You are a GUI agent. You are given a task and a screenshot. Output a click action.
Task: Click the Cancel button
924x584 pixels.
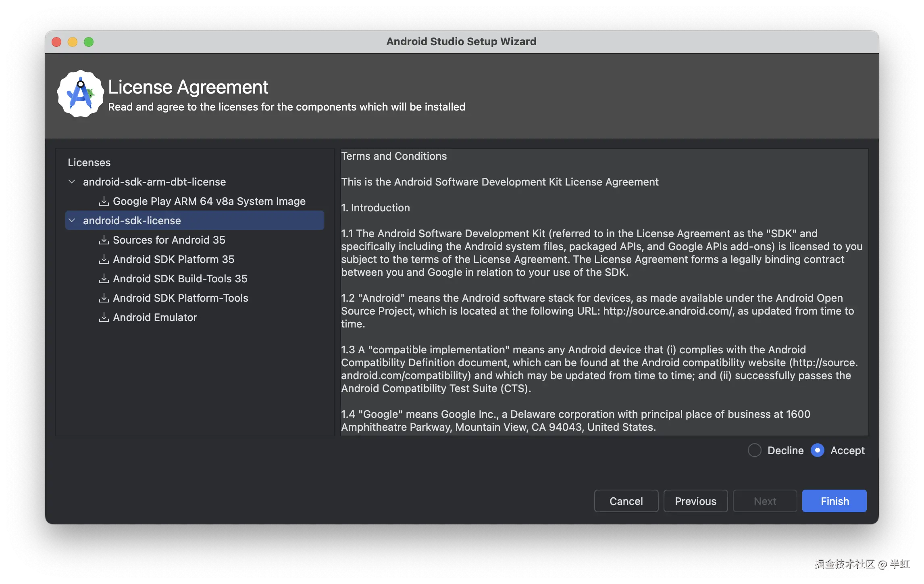coord(626,501)
